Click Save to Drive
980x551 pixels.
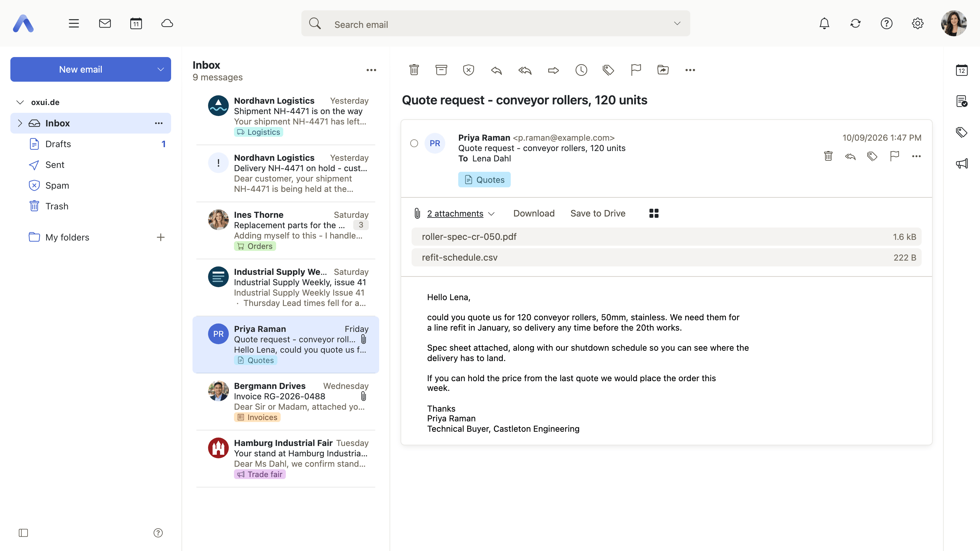(598, 214)
